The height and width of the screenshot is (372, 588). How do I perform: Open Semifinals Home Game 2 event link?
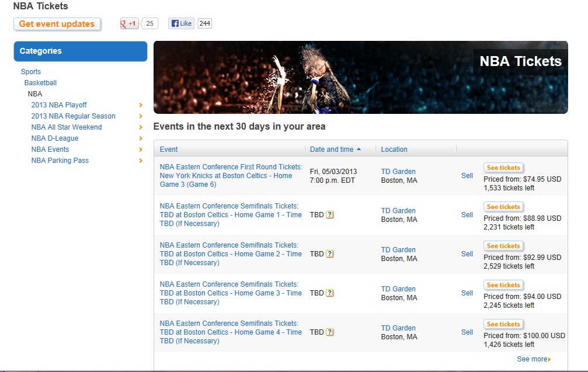coord(231,254)
